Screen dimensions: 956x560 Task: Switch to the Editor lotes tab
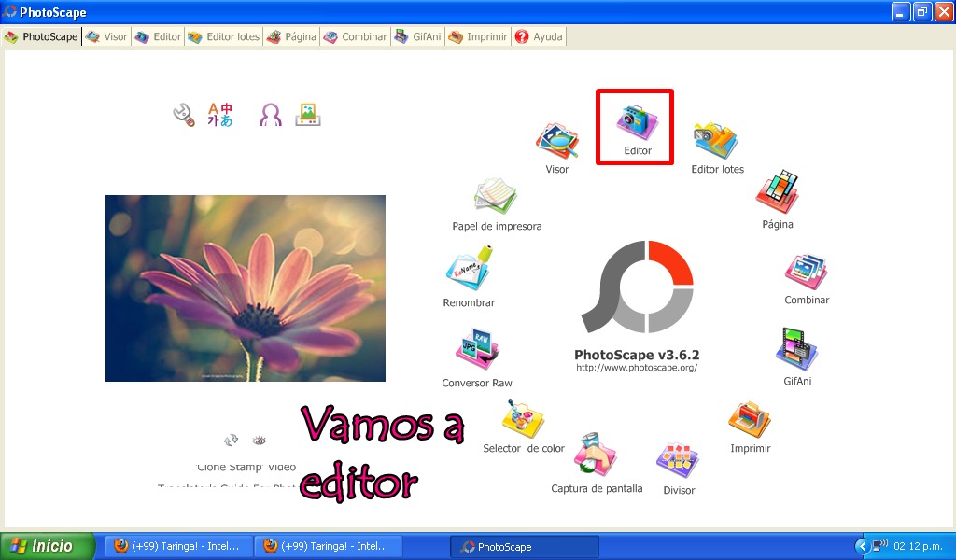[x=224, y=36]
